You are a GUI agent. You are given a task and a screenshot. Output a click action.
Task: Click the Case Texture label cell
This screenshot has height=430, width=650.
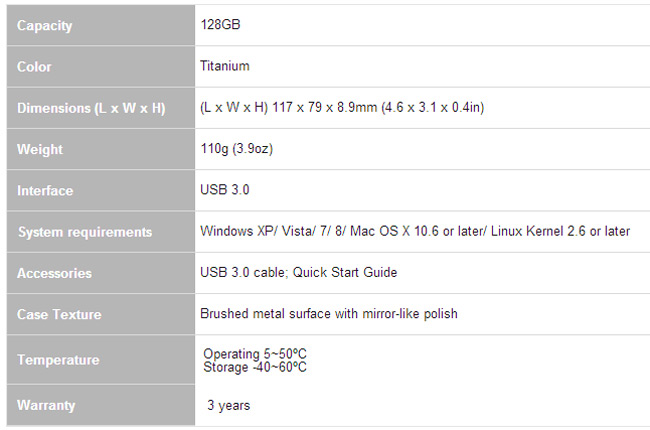pyautogui.click(x=59, y=314)
